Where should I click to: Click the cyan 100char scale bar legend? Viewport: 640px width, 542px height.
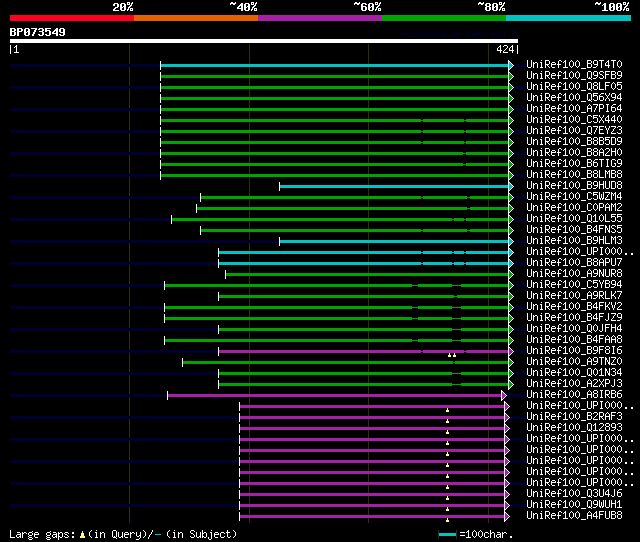447,534
